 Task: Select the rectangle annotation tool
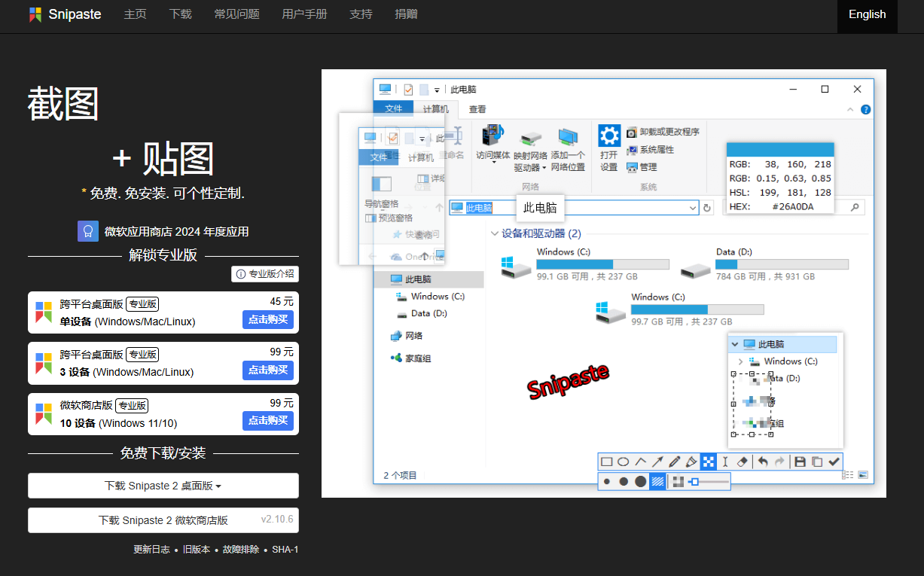pos(605,462)
